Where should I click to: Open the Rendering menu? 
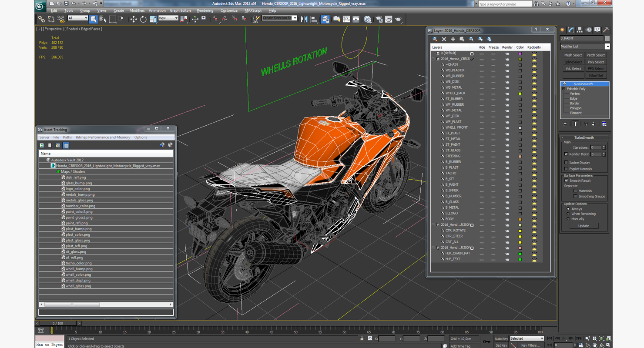(x=205, y=10)
